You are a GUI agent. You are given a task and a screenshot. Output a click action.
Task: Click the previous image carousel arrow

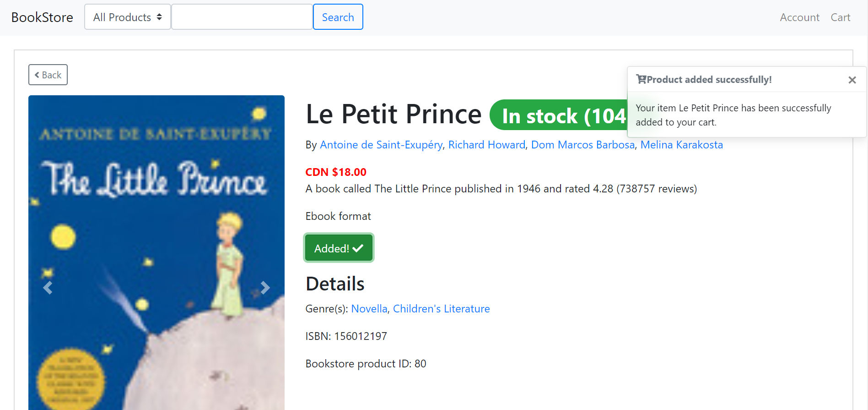tap(48, 288)
